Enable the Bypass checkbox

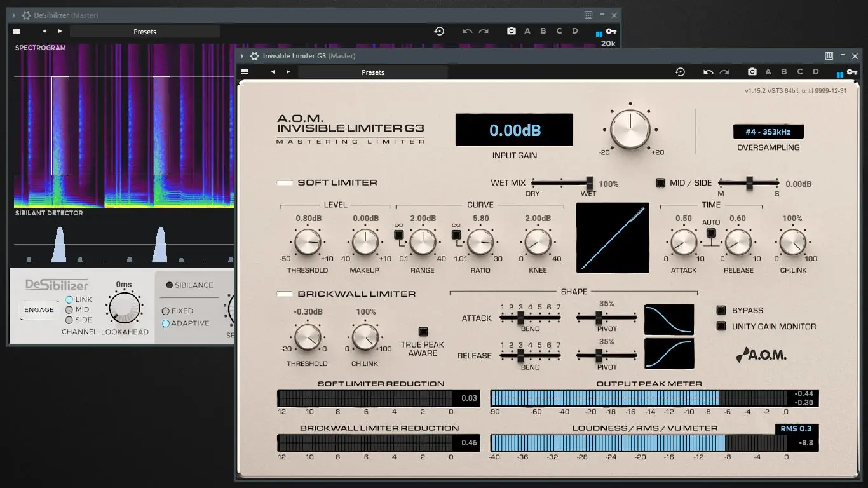[721, 310]
